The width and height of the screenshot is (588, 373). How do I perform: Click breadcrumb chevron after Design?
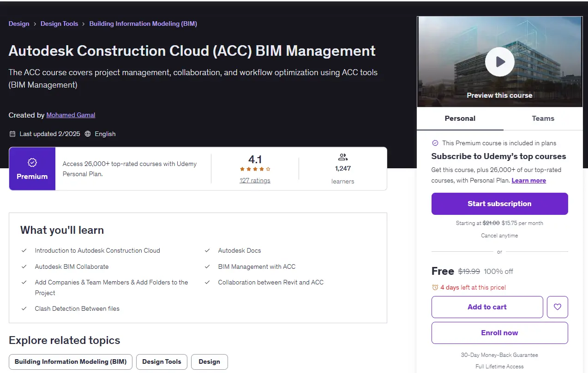pyautogui.click(x=35, y=24)
